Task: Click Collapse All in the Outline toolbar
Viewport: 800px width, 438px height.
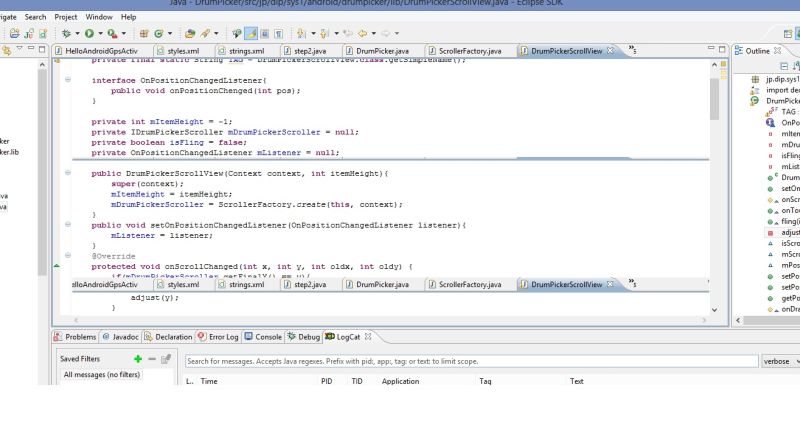Action: [x=784, y=66]
